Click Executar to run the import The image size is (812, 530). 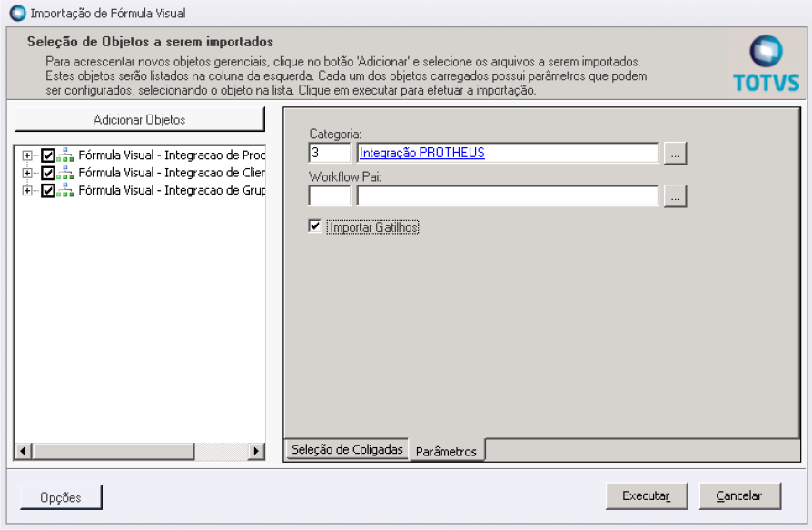pyautogui.click(x=647, y=495)
